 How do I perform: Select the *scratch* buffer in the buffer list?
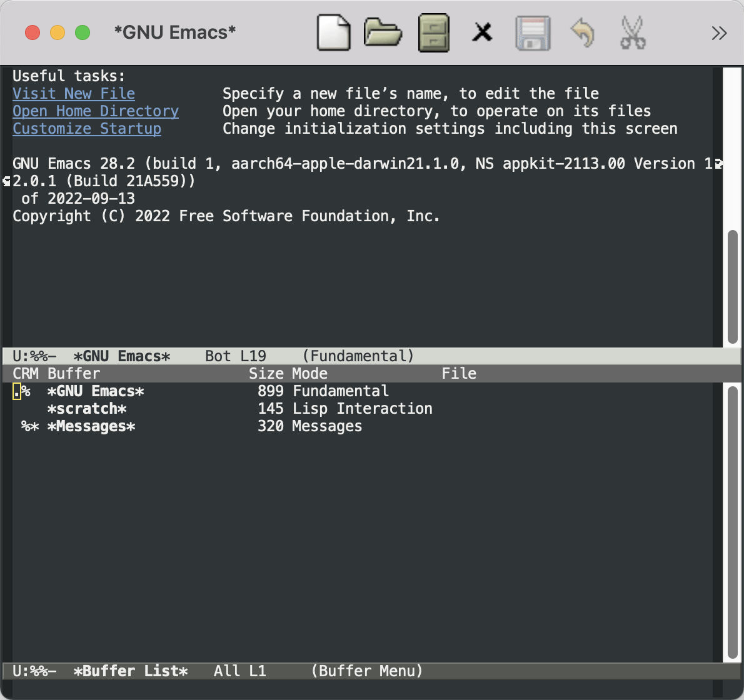pos(88,408)
